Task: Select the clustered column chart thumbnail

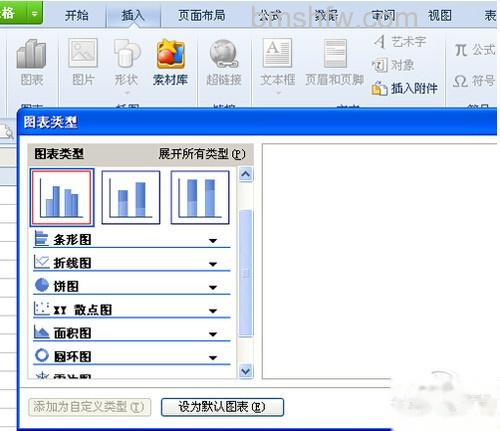Action: click(x=62, y=197)
